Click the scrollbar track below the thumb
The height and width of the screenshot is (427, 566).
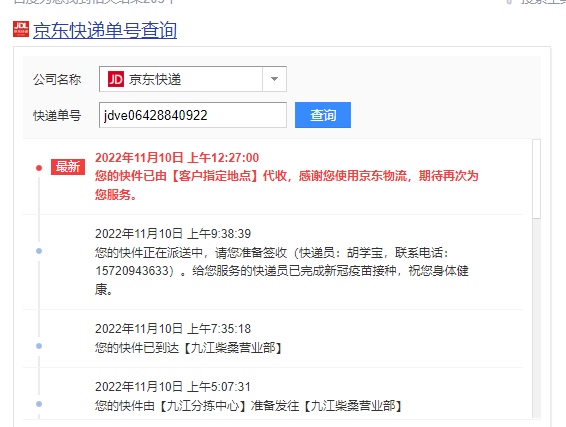click(x=536, y=318)
